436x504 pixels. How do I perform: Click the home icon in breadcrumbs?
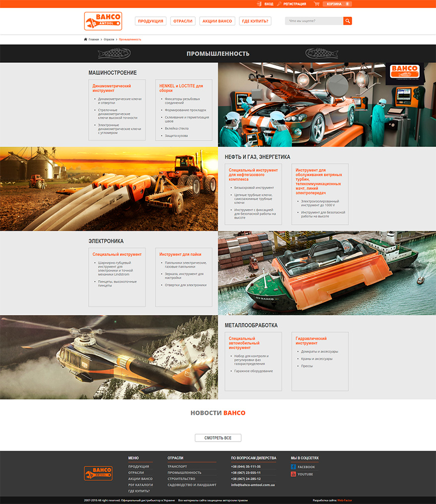coord(86,39)
